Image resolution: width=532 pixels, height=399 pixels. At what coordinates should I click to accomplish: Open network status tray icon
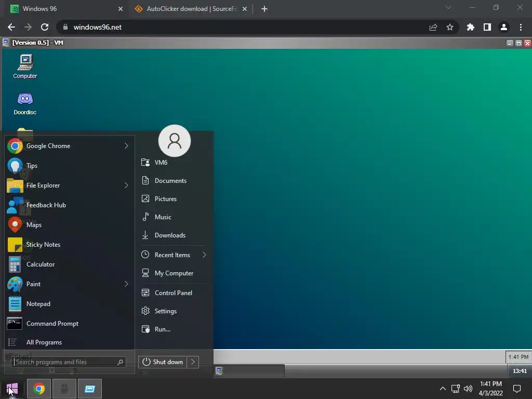pos(455,389)
